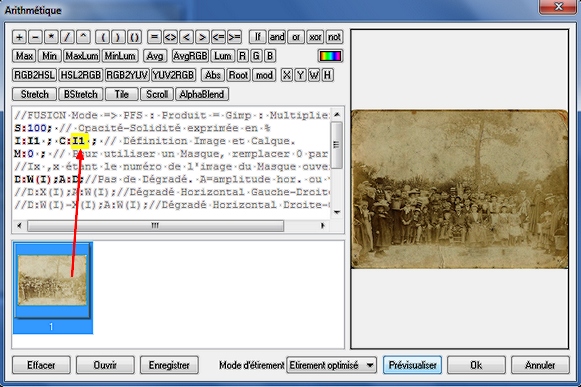Insert the MaxLum function

click(x=82, y=56)
